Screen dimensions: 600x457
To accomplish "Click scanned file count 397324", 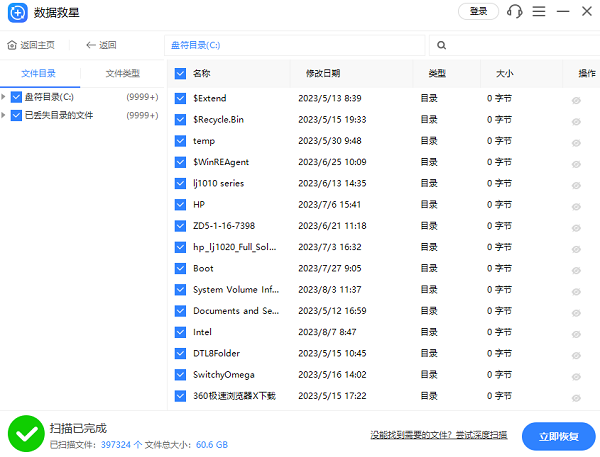I will point(116,445).
